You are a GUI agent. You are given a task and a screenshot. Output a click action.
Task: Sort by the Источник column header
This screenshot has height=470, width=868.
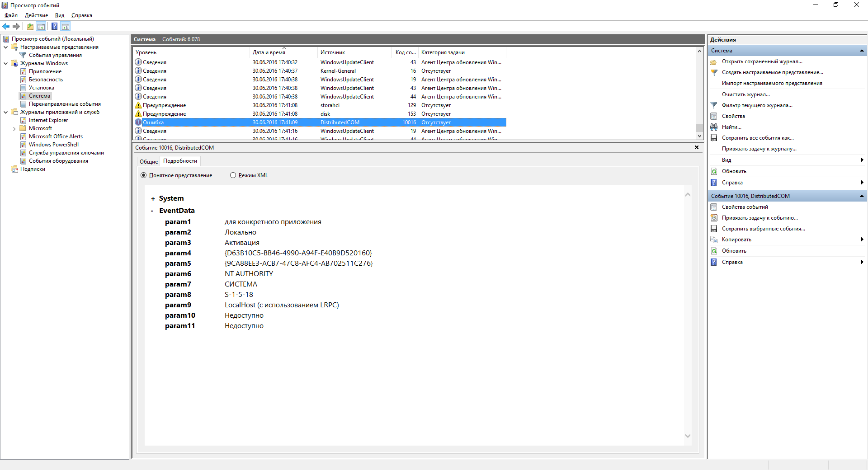(x=354, y=52)
